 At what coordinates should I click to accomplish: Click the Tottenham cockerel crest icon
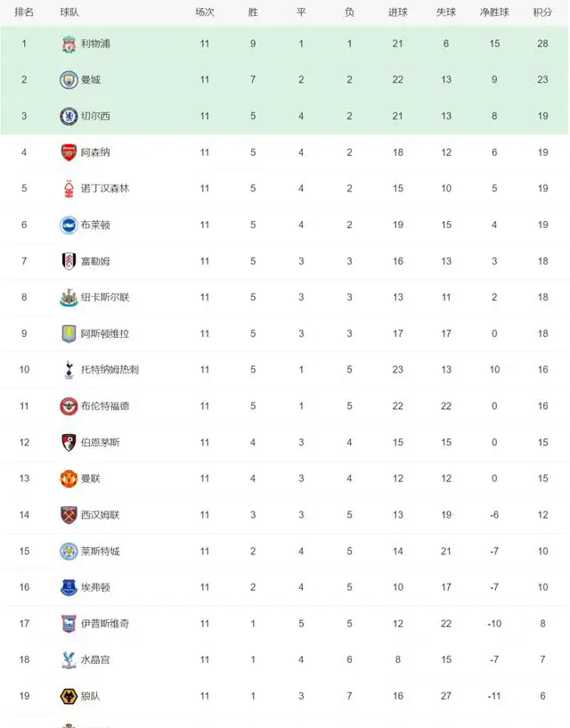pyautogui.click(x=69, y=370)
